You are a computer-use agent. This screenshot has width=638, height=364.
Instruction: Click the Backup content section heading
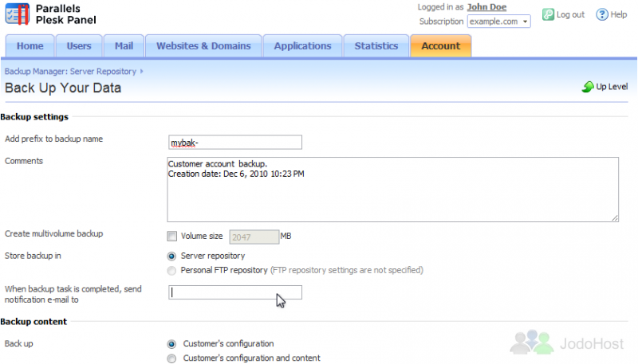(33, 322)
